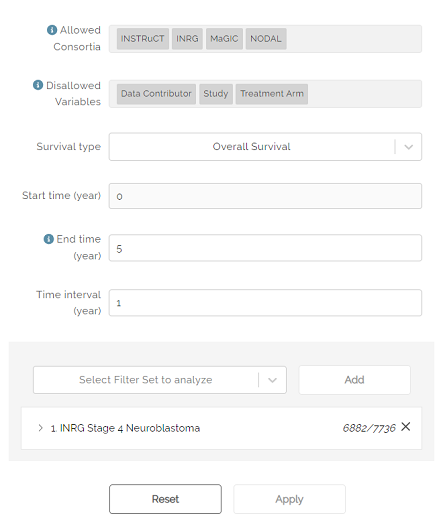Focus the Start time (year) field
This screenshot has width=445, height=526.
pyautogui.click(x=265, y=196)
